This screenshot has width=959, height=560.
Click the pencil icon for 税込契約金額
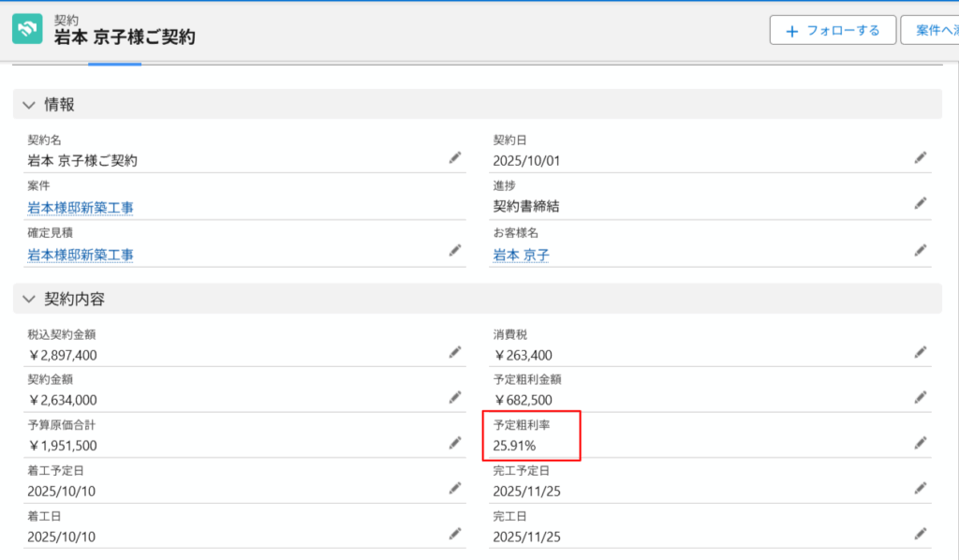click(x=455, y=352)
